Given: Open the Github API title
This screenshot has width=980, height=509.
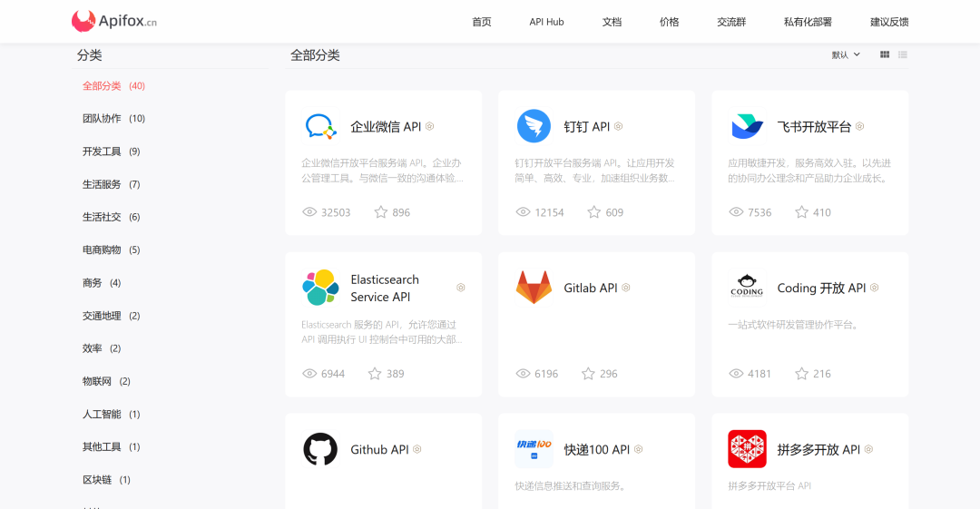Looking at the screenshot, I should click(x=379, y=450).
